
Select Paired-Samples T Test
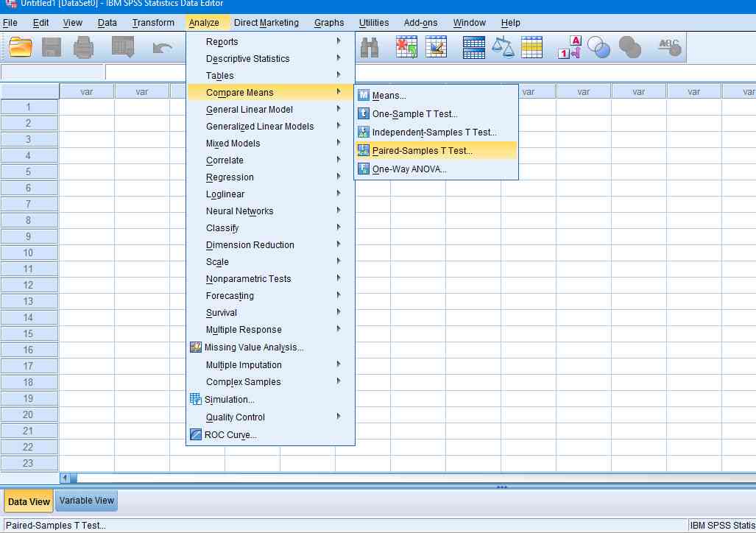pos(437,150)
